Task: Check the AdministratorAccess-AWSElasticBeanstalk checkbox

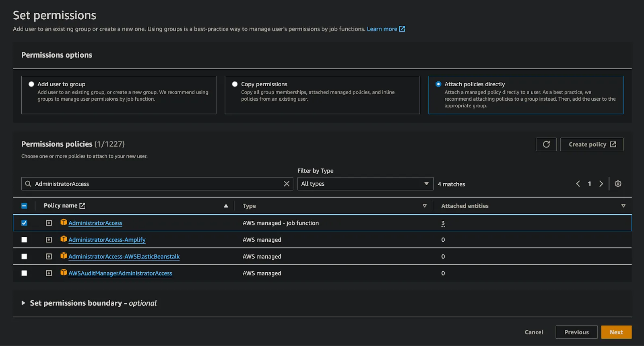Action: [x=24, y=256]
